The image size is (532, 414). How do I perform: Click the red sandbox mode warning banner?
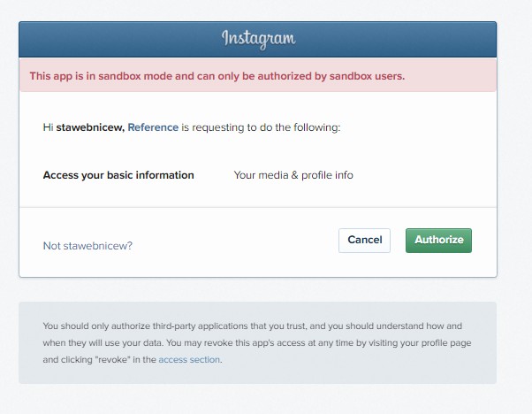(257, 76)
